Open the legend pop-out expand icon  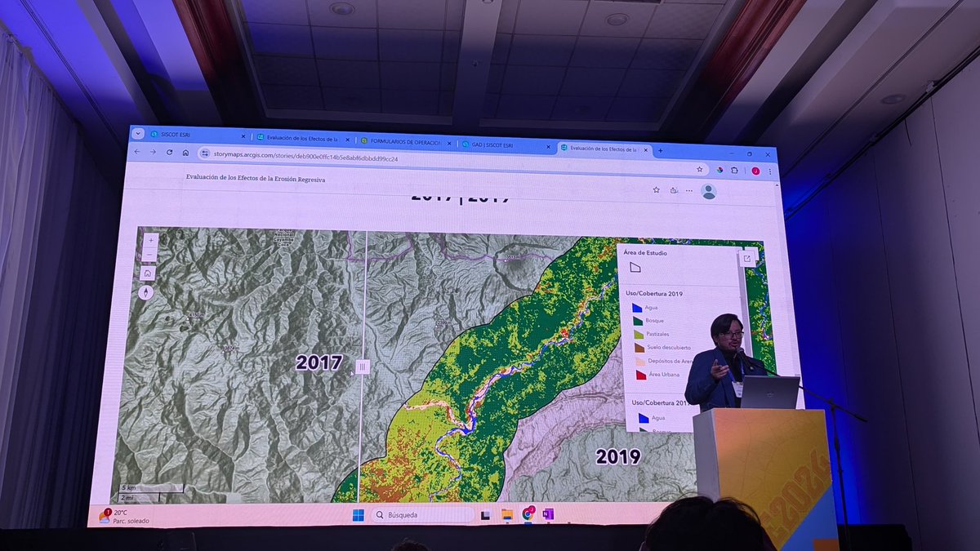(x=747, y=259)
